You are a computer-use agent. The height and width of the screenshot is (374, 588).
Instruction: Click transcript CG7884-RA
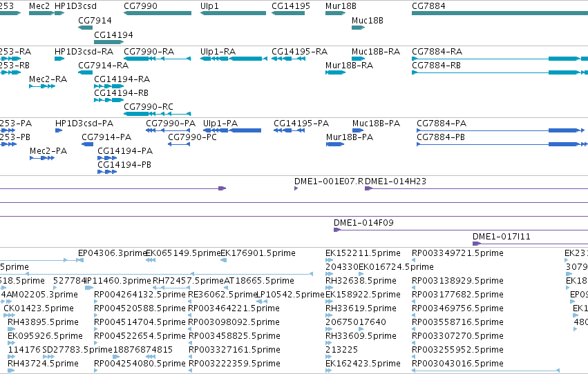[437, 51]
